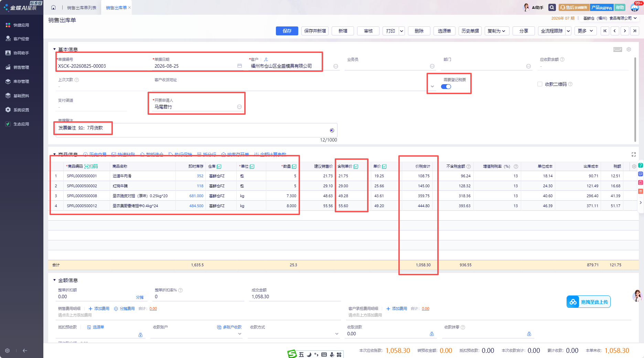Open the 复制为 dropdown

(496, 31)
